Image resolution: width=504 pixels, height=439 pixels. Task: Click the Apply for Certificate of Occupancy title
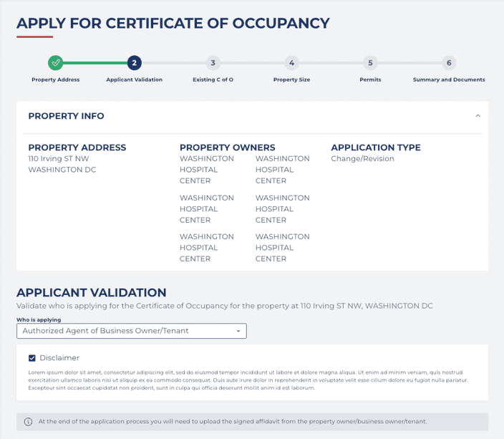click(173, 23)
